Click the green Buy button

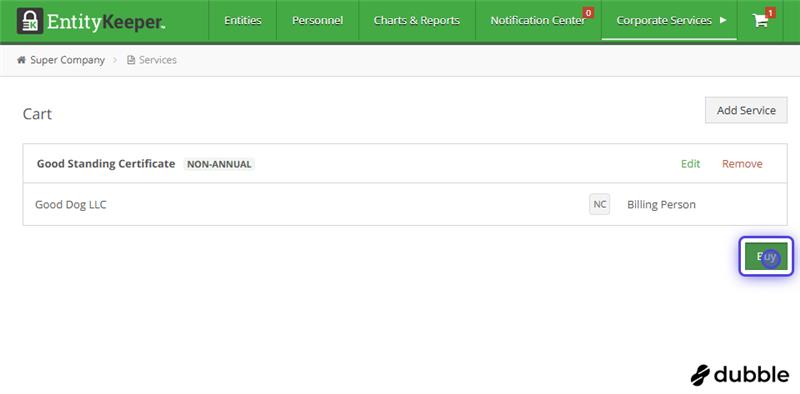[x=766, y=256]
